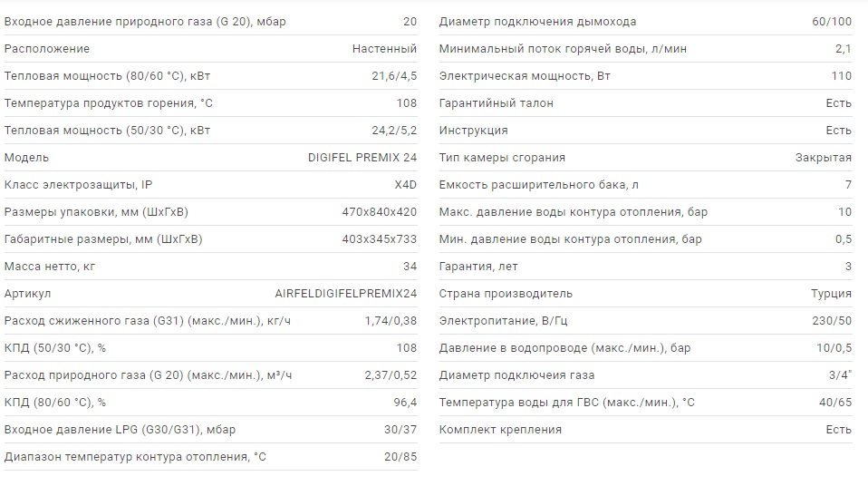This screenshot has height=486, width=868.
Task: Click the 'Расположение' row label
Action: click(x=47, y=49)
